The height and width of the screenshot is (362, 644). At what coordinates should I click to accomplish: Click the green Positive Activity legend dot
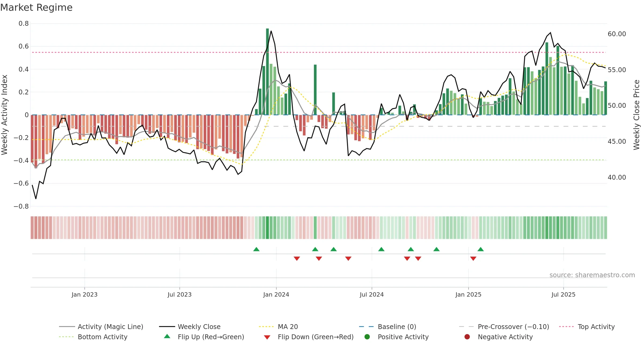coord(367,337)
